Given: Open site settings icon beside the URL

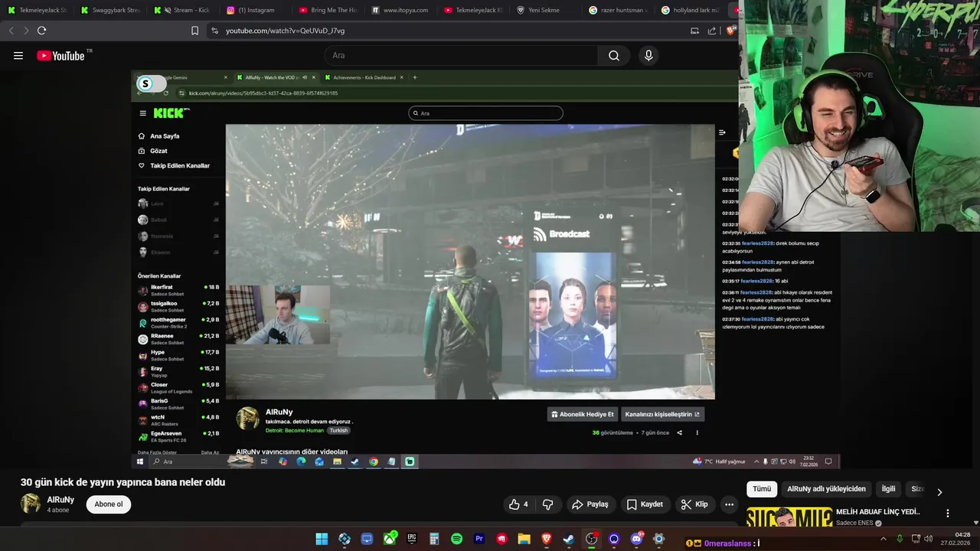Looking at the screenshot, I should pos(214,31).
